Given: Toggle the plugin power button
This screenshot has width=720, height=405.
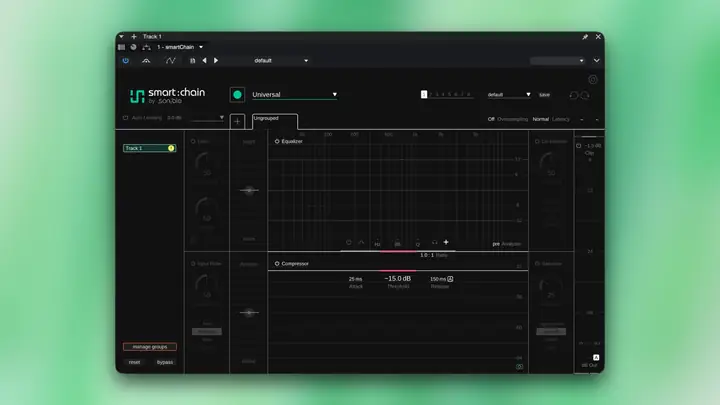Looking at the screenshot, I should [x=125, y=61].
